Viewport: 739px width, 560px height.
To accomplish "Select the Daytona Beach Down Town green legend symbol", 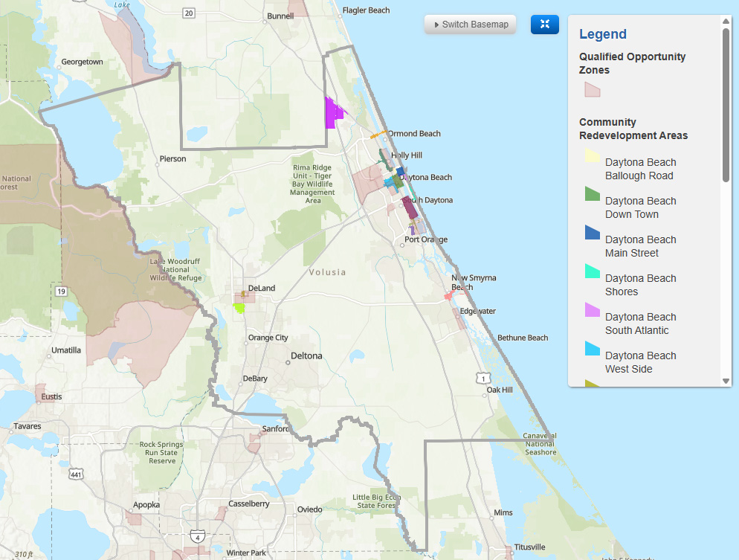I will click(x=592, y=194).
